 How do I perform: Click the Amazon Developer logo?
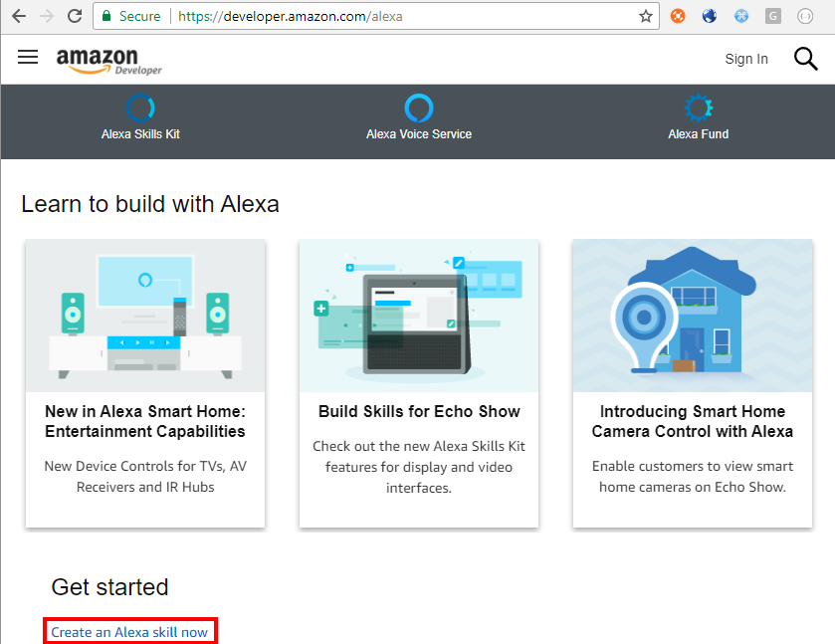pyautogui.click(x=108, y=61)
